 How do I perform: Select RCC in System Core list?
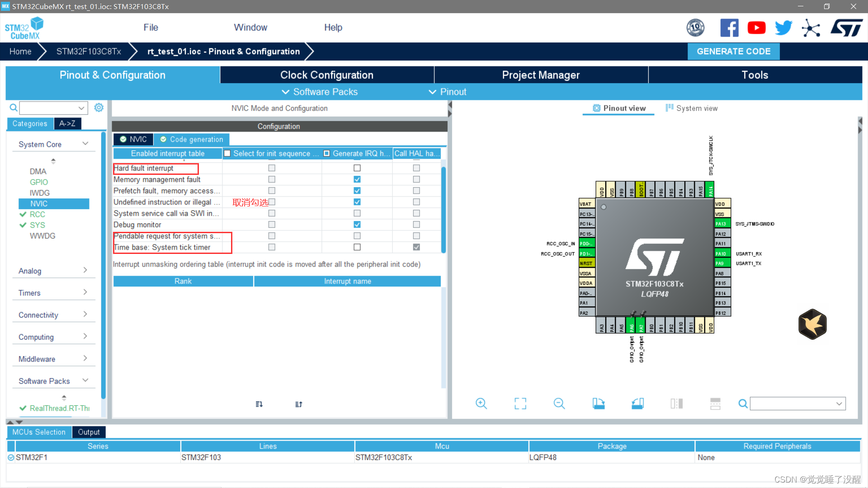(38, 214)
